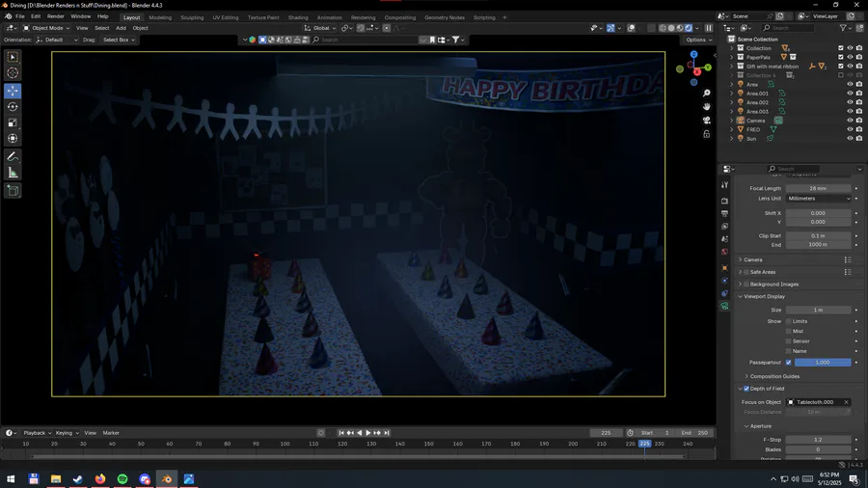Jump to the timeline end frame

click(387, 433)
